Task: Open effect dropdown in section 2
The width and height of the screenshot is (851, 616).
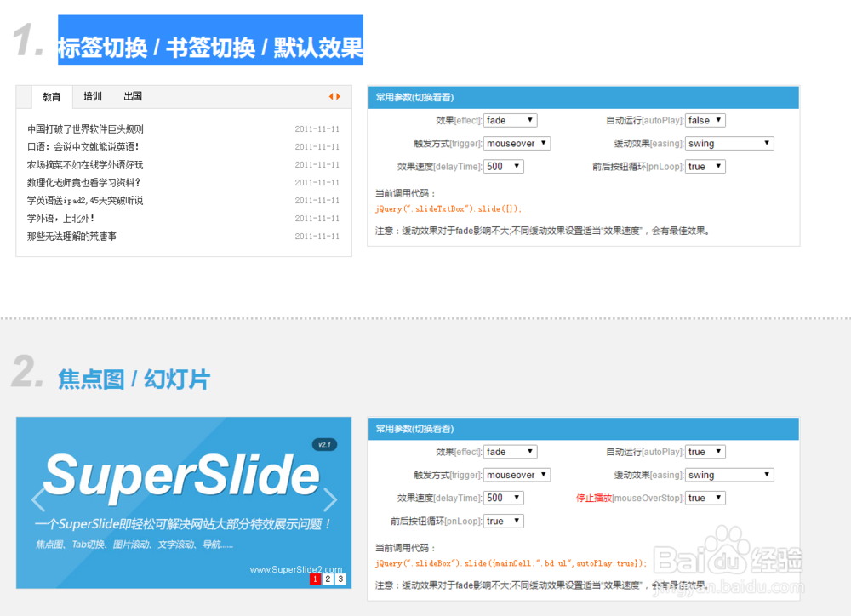Action: point(510,452)
